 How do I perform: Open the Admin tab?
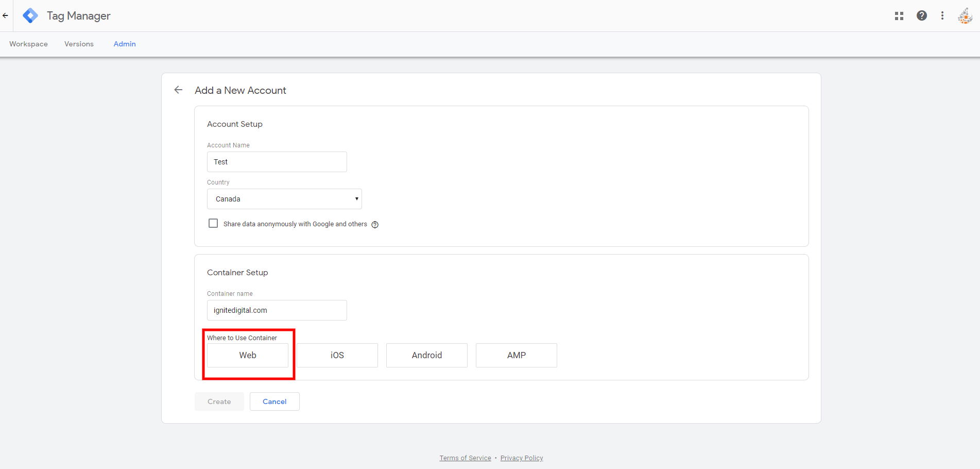[x=125, y=44]
